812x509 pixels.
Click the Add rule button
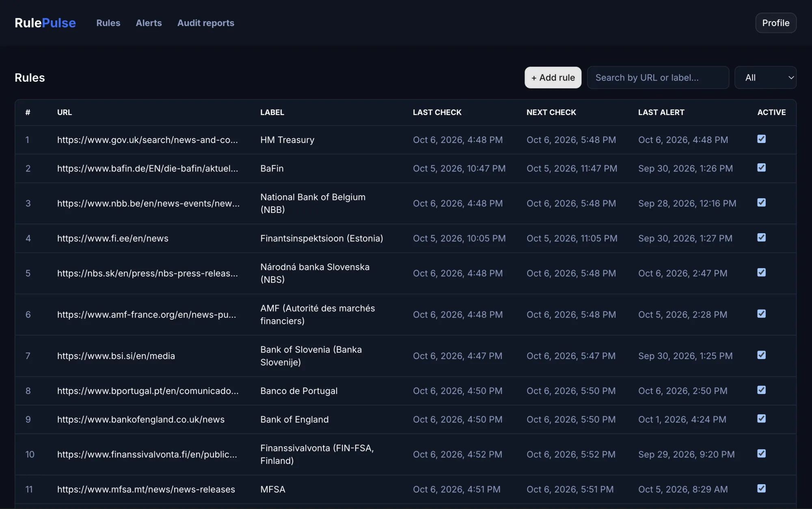pyautogui.click(x=553, y=77)
